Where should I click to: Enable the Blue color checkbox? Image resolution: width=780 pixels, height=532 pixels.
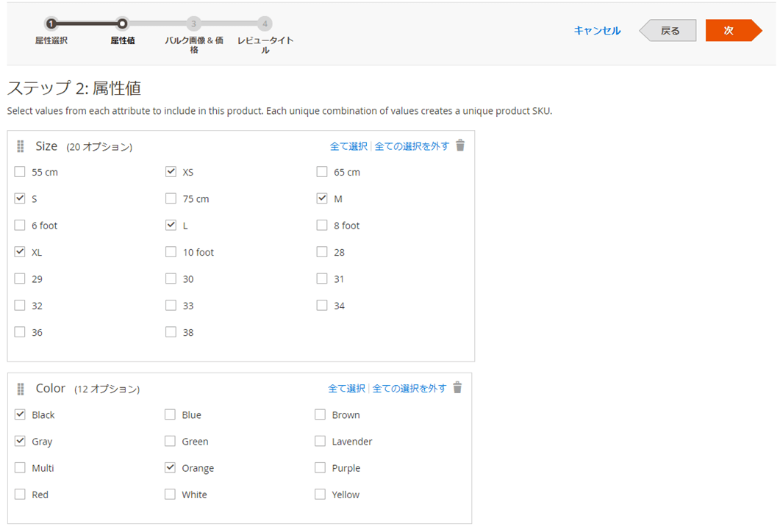170,414
